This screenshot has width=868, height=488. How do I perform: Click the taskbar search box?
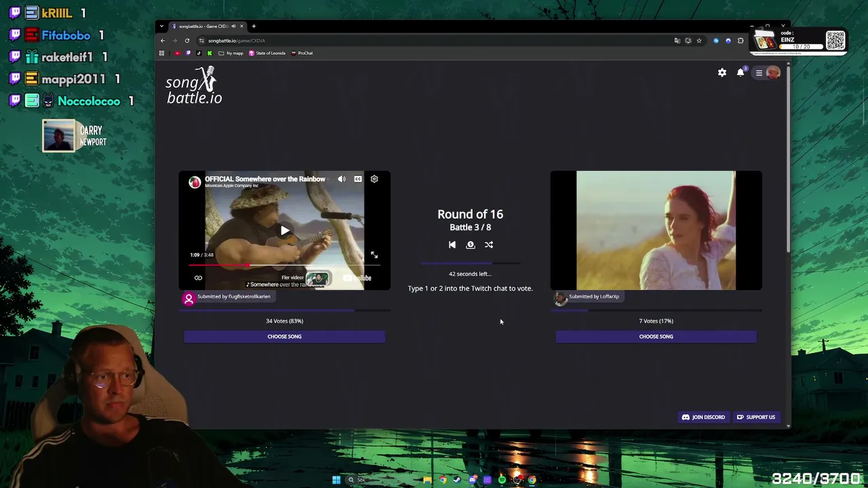382,480
